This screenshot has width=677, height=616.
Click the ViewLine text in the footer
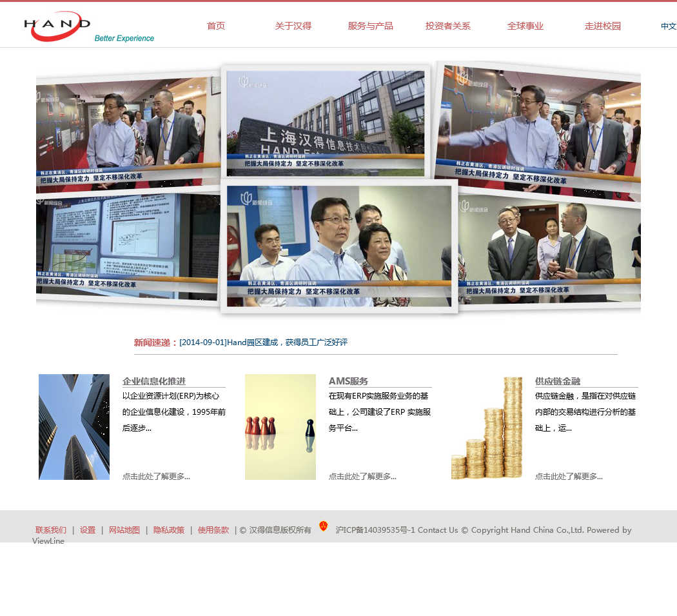tap(48, 541)
